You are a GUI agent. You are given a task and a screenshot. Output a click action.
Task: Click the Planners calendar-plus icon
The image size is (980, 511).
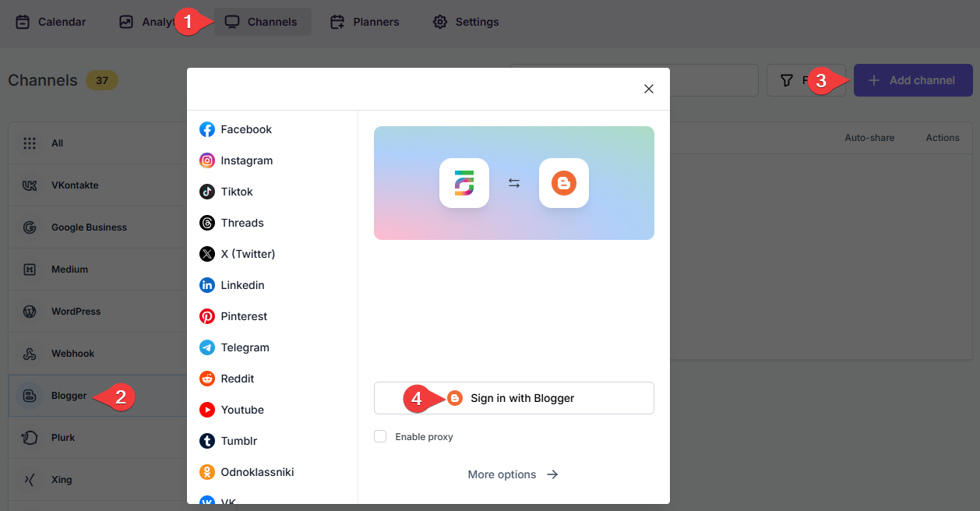pos(337,22)
